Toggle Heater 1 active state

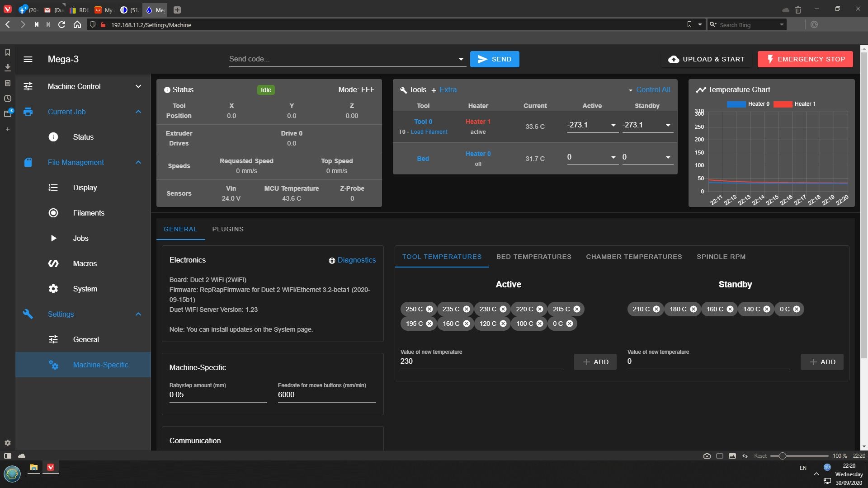coord(478,122)
